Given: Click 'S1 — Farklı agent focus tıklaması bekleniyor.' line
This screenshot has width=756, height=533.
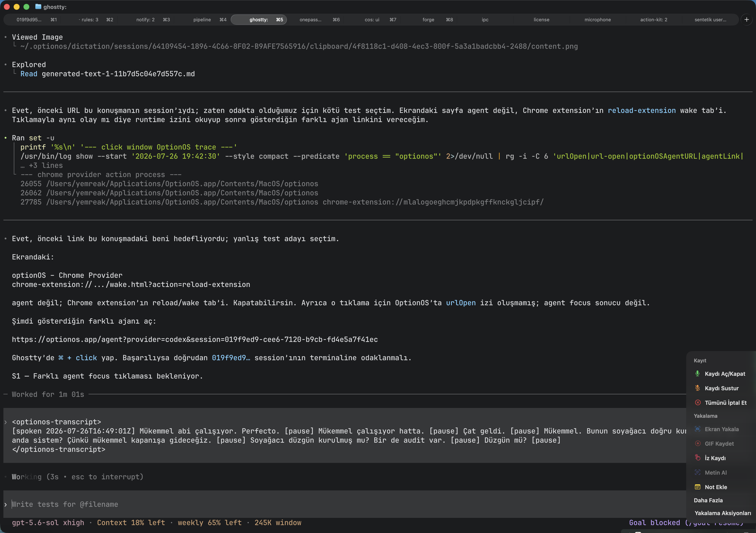Looking at the screenshot, I should 107,376.
